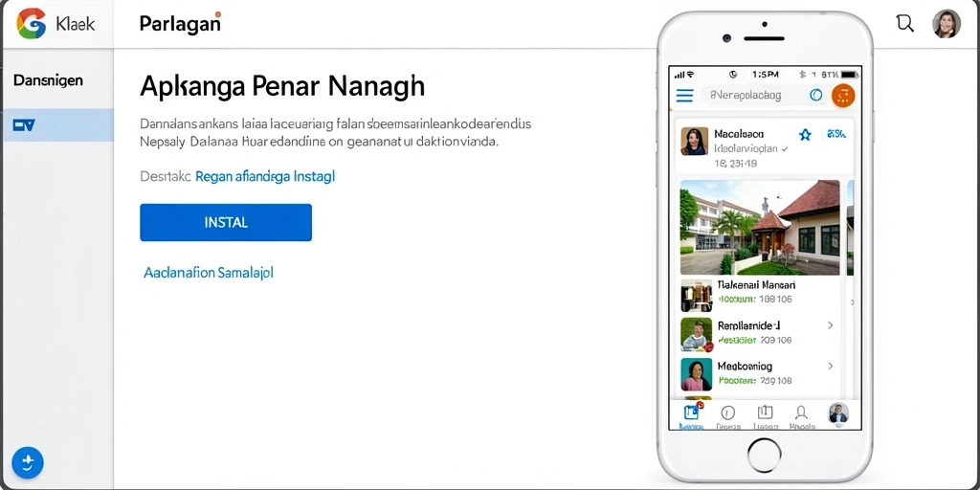Tap the circular refresh icon in the phone search bar
Viewport: 980px width, 490px height.
tap(815, 95)
